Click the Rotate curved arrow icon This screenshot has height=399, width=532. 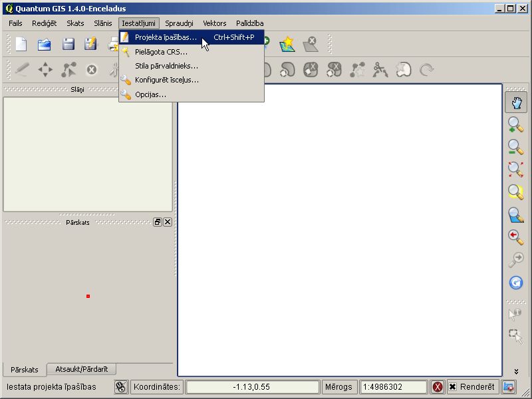(426, 70)
